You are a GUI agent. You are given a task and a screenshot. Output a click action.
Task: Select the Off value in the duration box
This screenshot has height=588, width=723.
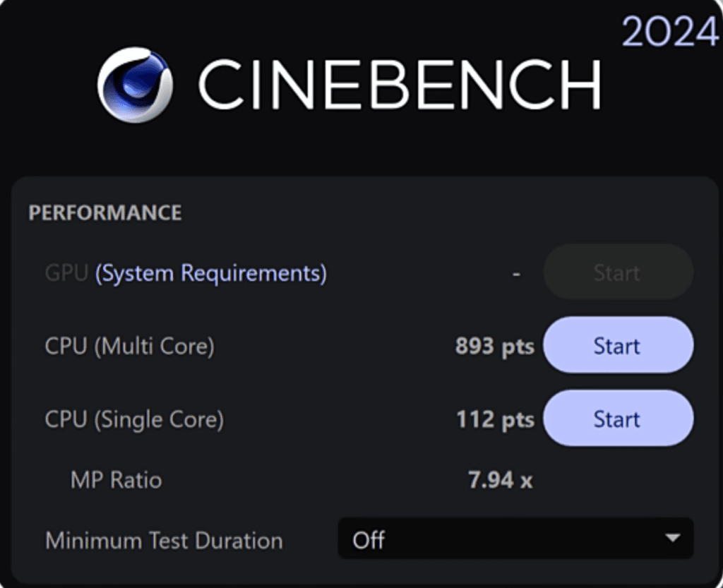click(369, 541)
